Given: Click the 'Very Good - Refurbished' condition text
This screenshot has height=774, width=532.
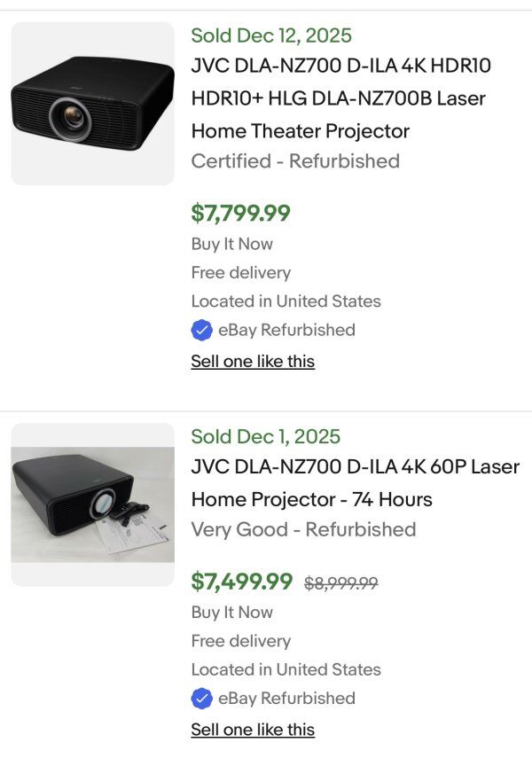Looking at the screenshot, I should pos(303,529).
